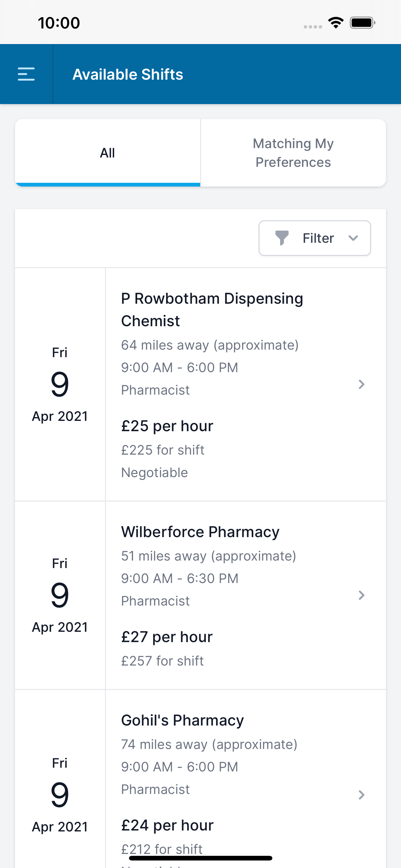Select Wilberforce Pharmacy shift title
This screenshot has width=401, height=868.
[x=200, y=532]
